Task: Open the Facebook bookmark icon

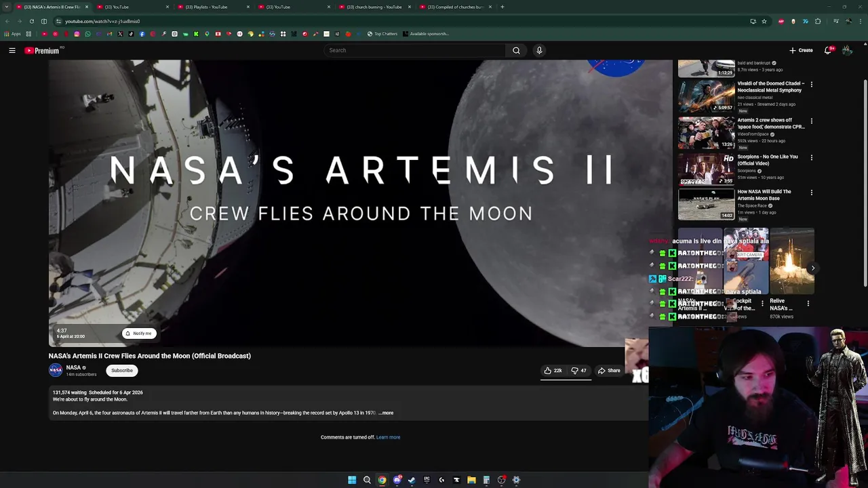Action: [x=142, y=34]
